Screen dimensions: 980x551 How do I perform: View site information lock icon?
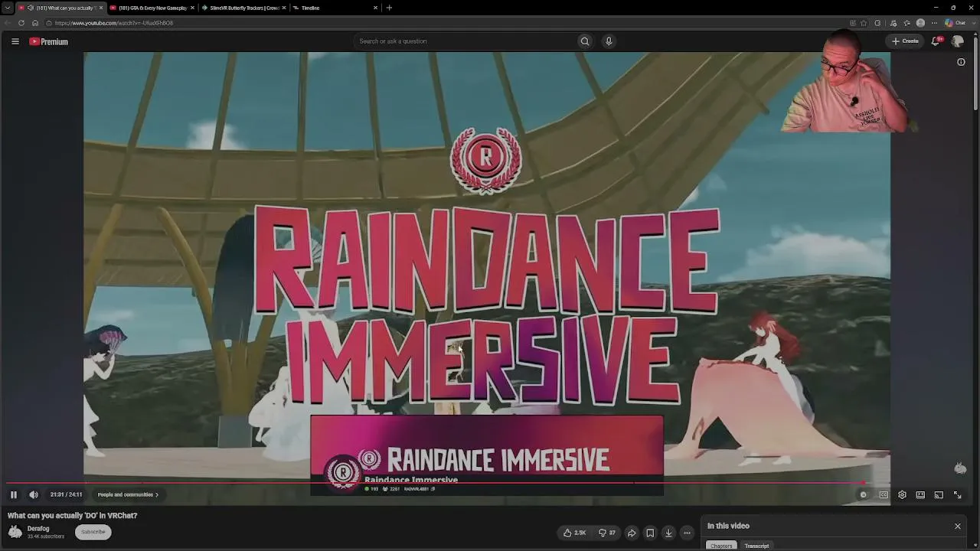[48, 23]
